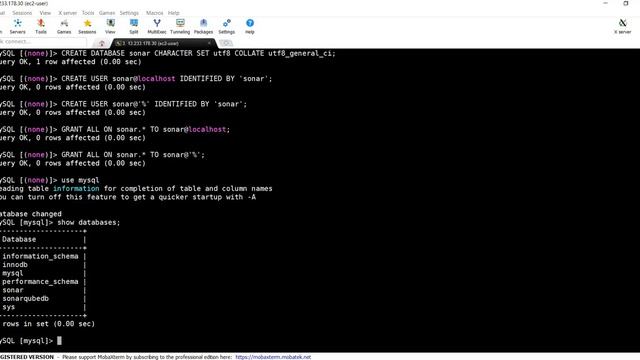The width and height of the screenshot is (640, 360).
Task: Click the Help question-mark toolbar icon
Action: 250,26
